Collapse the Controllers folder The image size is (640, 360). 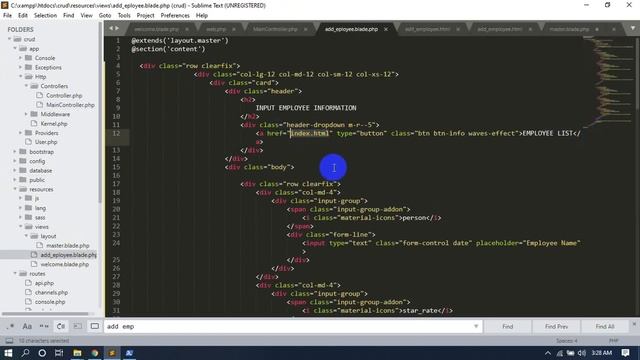coord(27,86)
